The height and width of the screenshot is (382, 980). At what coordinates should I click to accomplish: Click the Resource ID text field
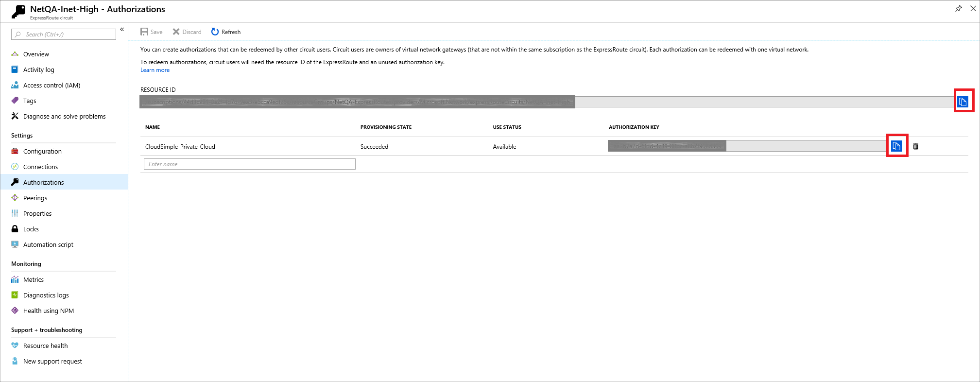coord(548,102)
